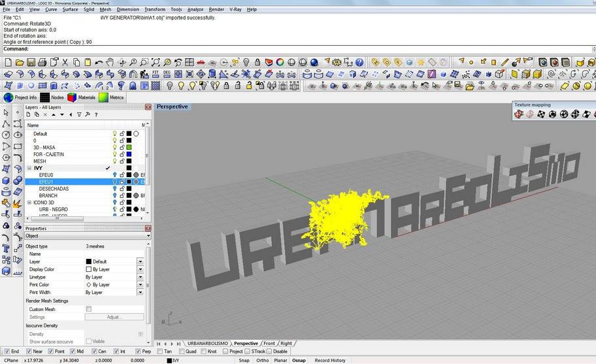Viewport: 596px width, 364px height.
Task: Toggle visibility bulb of BRANCH layer
Action: 114,195
